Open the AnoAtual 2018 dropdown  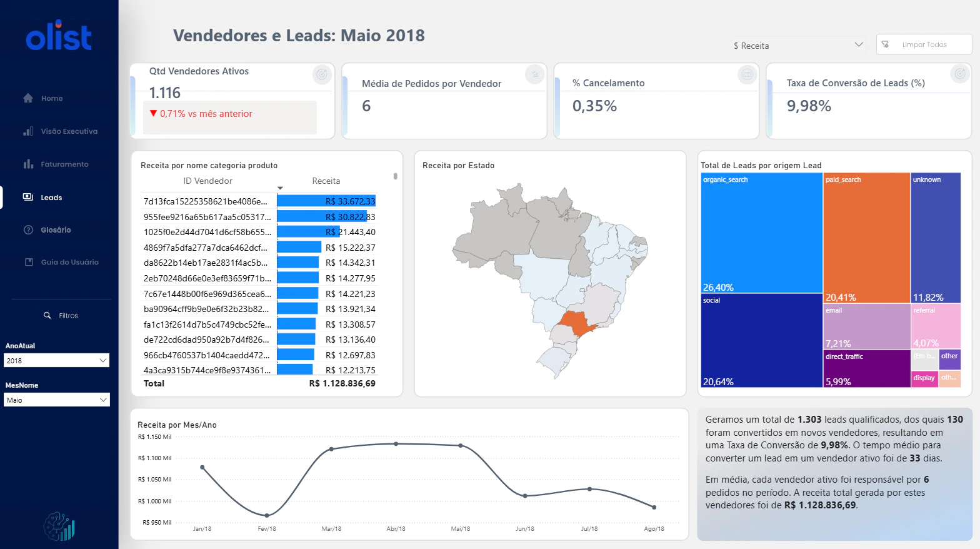57,360
